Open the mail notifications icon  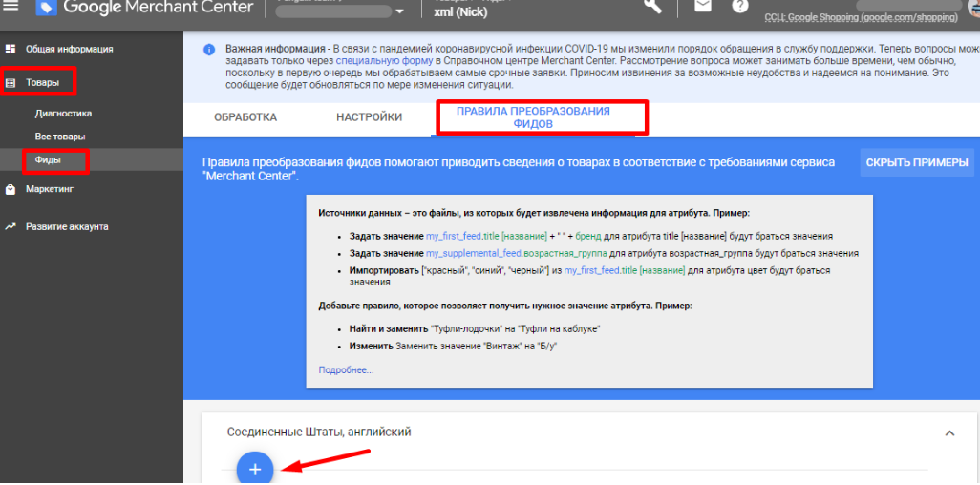pyautogui.click(x=703, y=6)
